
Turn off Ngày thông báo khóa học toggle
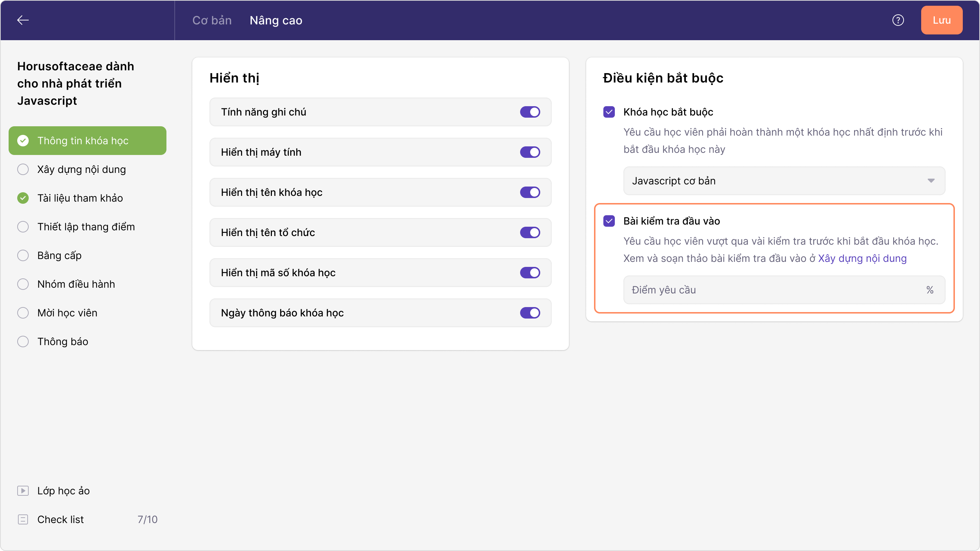tap(530, 313)
